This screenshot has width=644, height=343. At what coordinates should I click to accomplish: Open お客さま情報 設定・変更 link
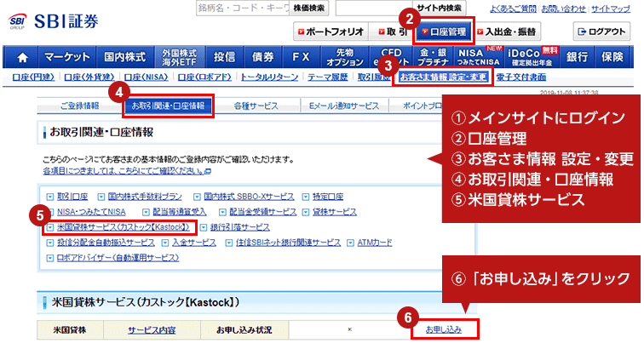[443, 77]
